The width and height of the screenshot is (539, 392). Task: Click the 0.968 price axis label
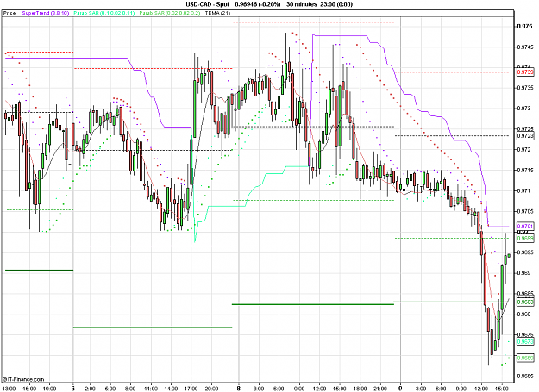click(524, 314)
